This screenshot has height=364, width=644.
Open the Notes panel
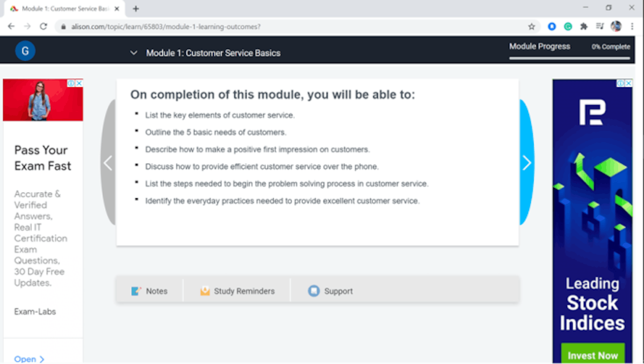click(150, 291)
